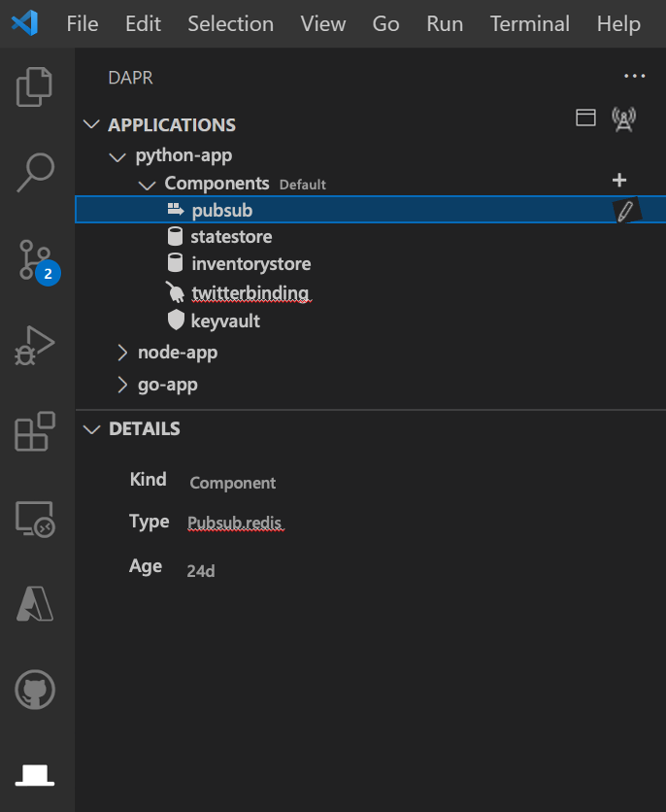The image size is (666, 812).
Task: Click the DAPR panel title
Action: click(130, 78)
